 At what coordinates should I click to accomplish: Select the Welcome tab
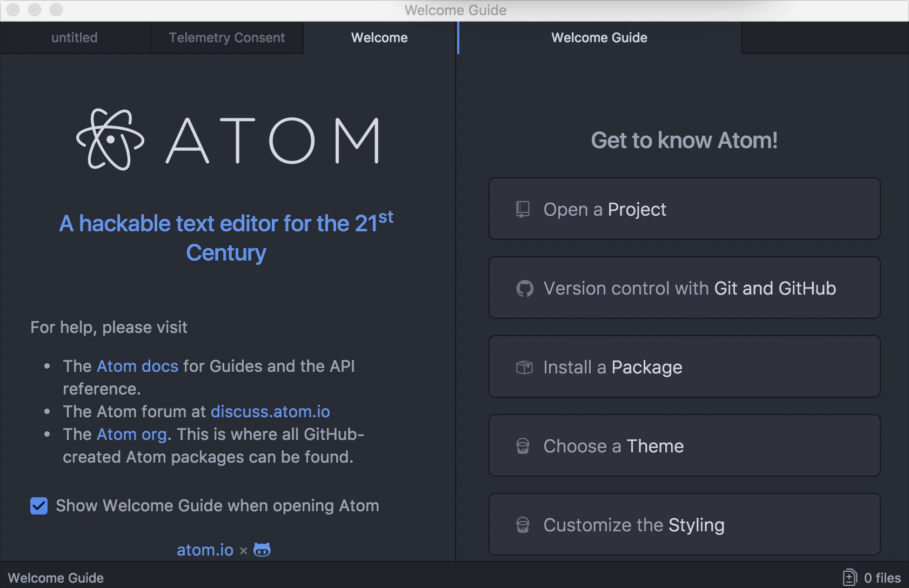point(379,38)
